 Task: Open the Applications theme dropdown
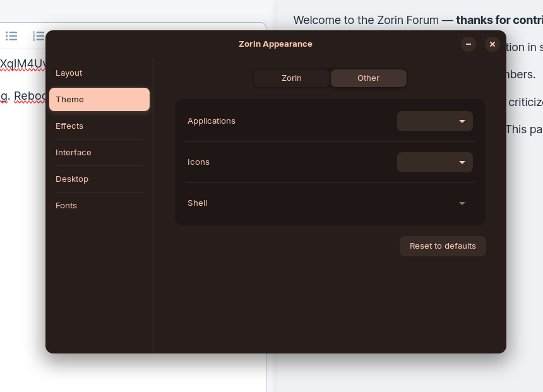click(x=435, y=121)
